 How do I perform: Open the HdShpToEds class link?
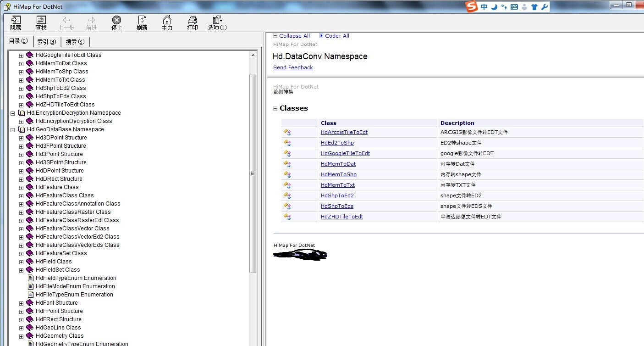[x=337, y=206]
